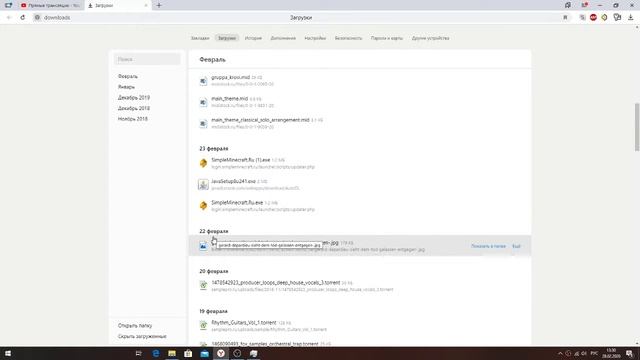Open main_theme_classical_solo_arrangement.mid file name
Screen dimensions: 640x360
coord(260,120)
